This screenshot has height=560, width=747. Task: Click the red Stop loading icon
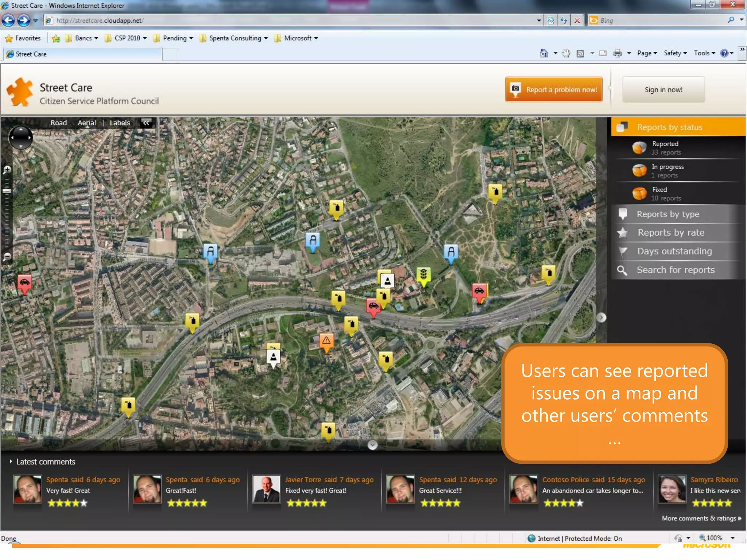coord(577,20)
